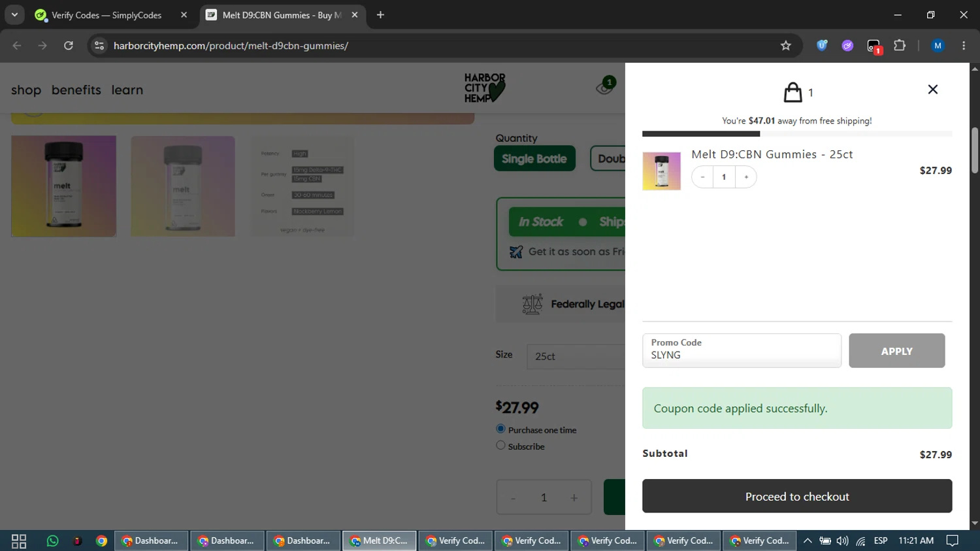Image resolution: width=980 pixels, height=551 pixels.
Task: Click the APPLY promo code button
Action: coord(896,351)
